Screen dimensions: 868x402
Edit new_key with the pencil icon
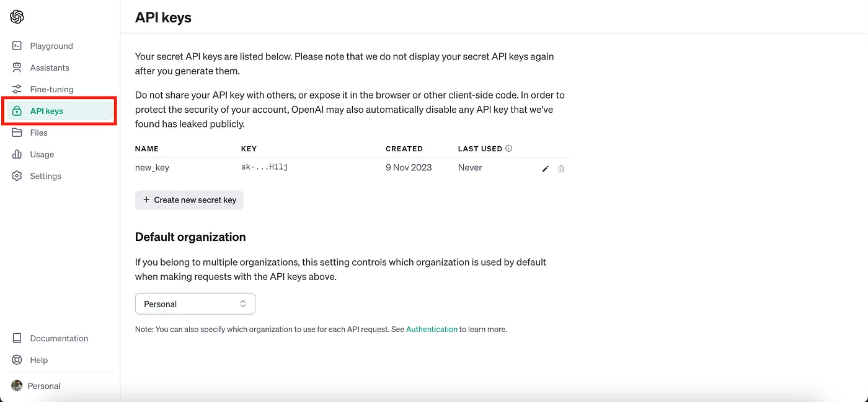[x=546, y=168]
